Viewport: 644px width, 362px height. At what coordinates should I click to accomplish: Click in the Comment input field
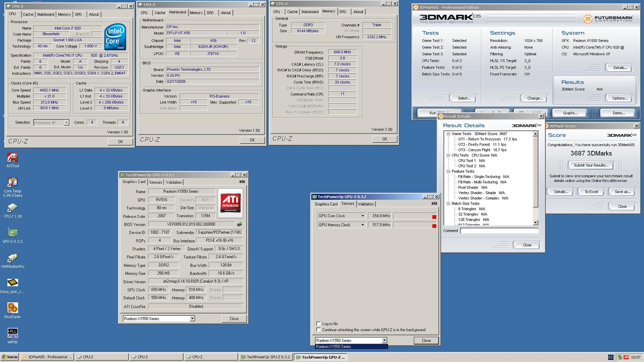499,231
